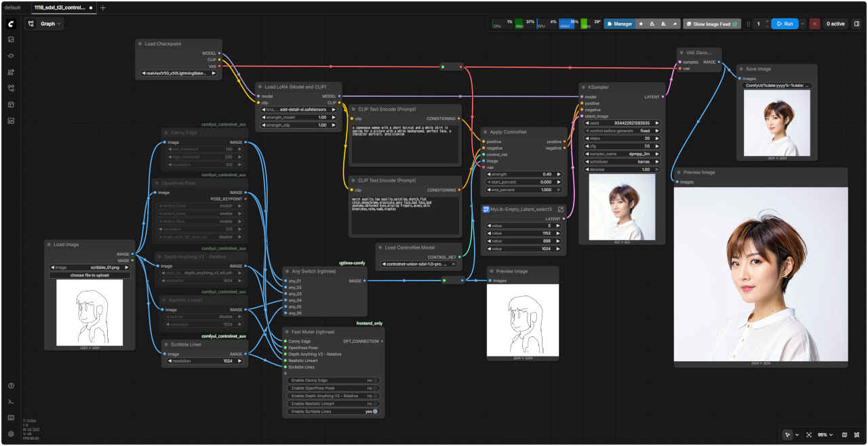Switch to the default workflow tab
Screen dimensions: 868x446
(13, 7)
